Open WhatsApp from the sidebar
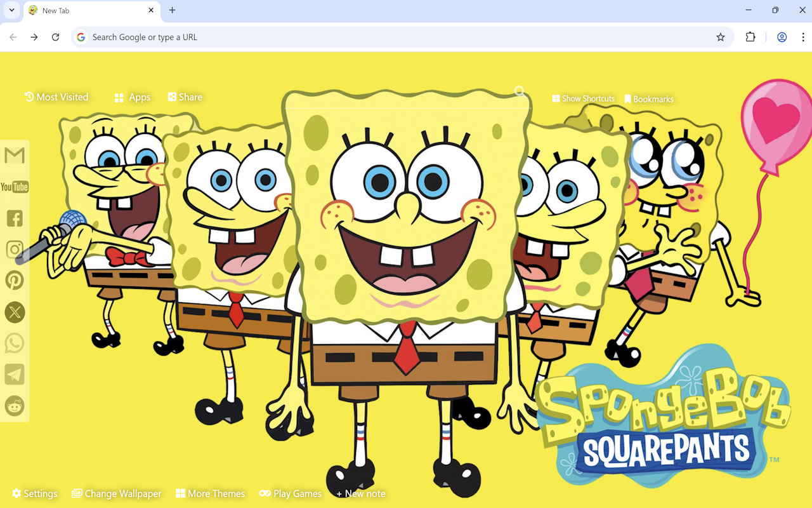Image resolution: width=812 pixels, height=508 pixels. coord(14,343)
